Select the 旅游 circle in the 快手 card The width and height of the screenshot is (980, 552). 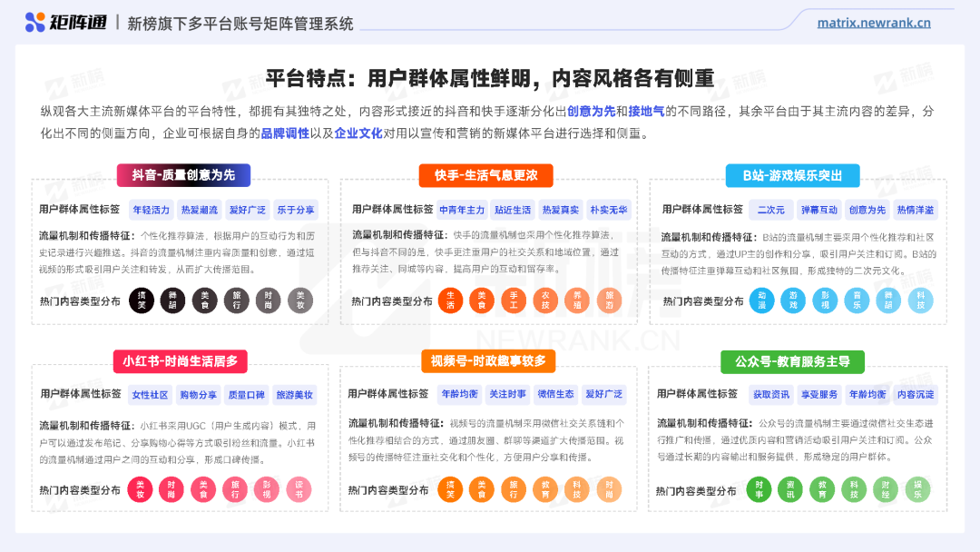coord(610,301)
